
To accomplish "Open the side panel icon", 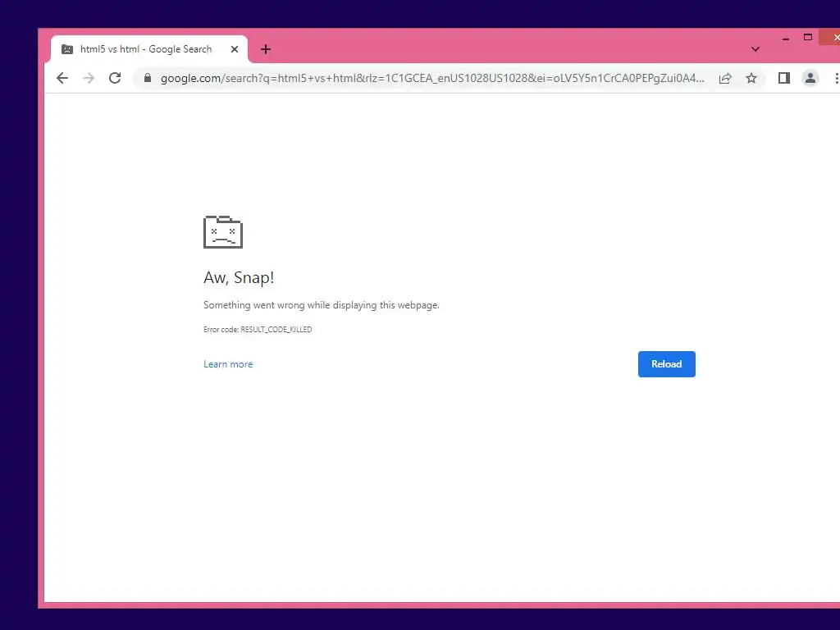I will tap(783, 78).
